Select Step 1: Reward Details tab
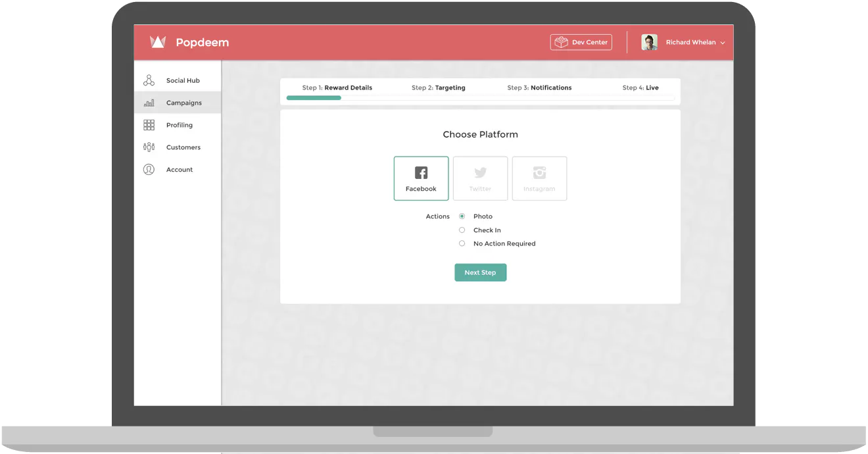This screenshot has height=454, width=868. pyautogui.click(x=337, y=88)
